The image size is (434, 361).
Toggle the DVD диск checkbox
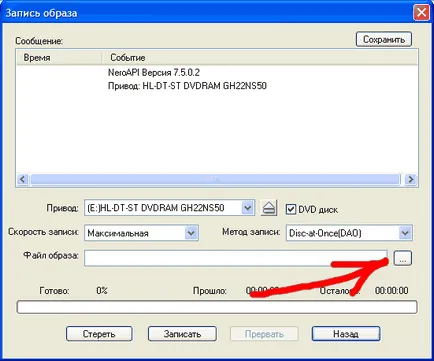click(291, 209)
